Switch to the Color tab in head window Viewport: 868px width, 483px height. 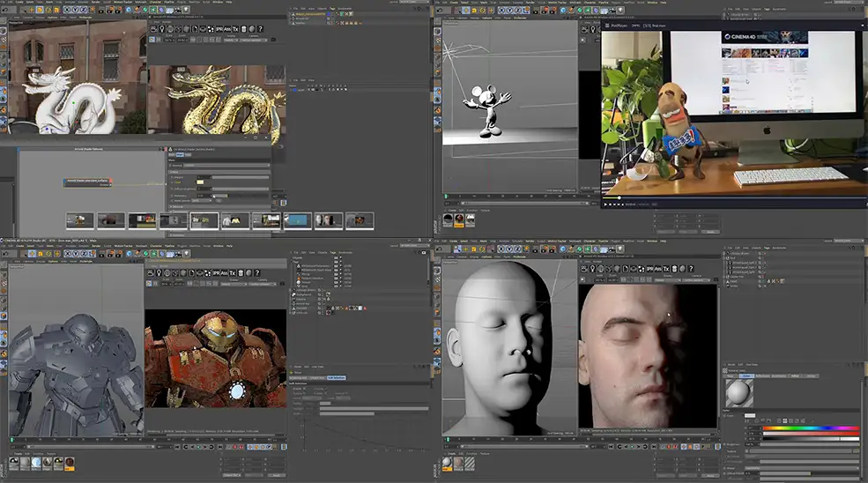(x=746, y=376)
